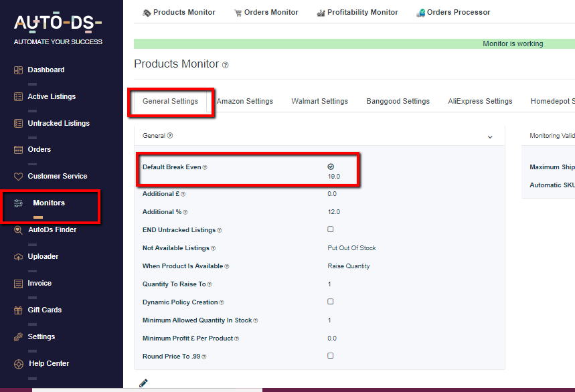Click the Products Monitor tag icon

tap(147, 13)
